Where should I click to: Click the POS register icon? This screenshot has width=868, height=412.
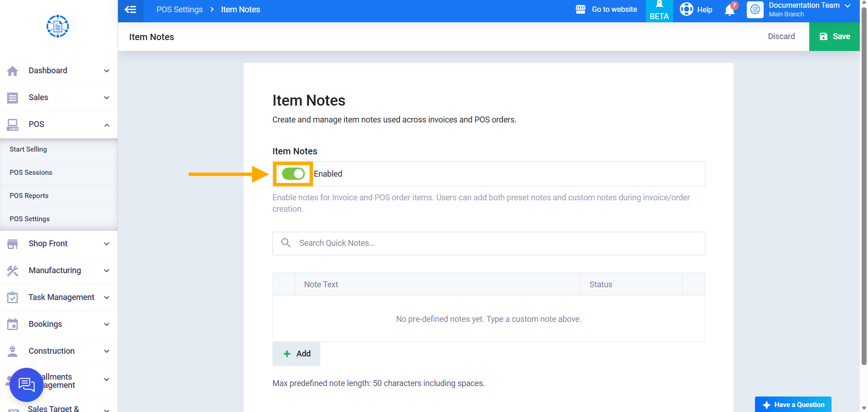click(13, 125)
